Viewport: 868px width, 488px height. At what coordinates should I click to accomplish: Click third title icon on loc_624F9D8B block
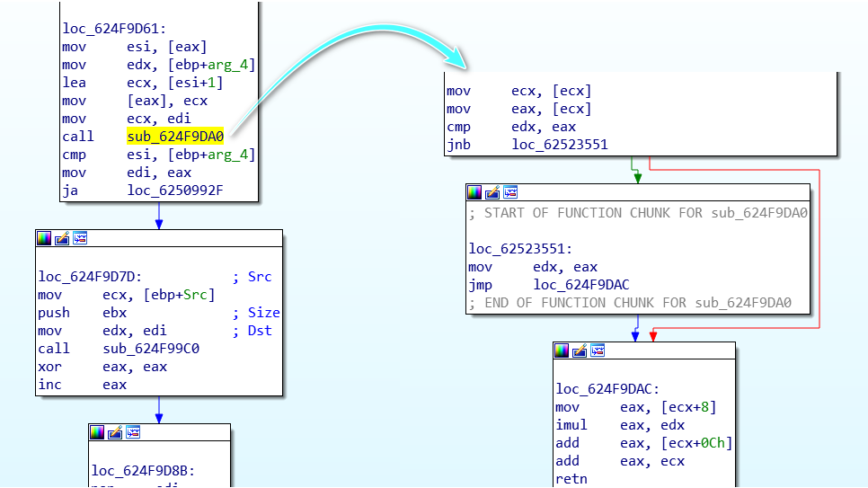click(x=133, y=432)
